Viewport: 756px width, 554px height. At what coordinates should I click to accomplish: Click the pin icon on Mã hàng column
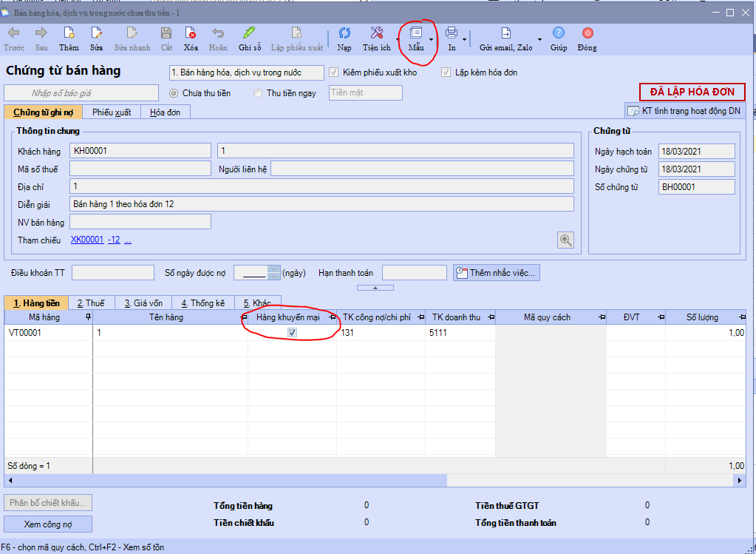click(x=88, y=317)
